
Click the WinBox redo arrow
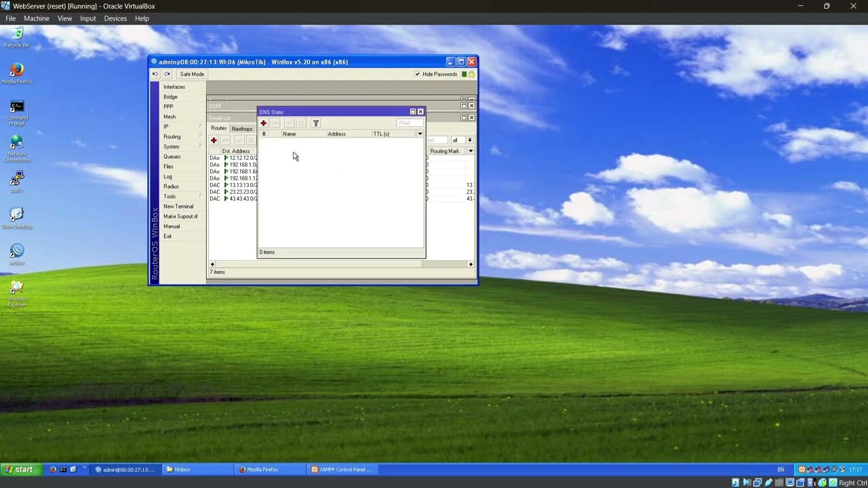click(167, 74)
